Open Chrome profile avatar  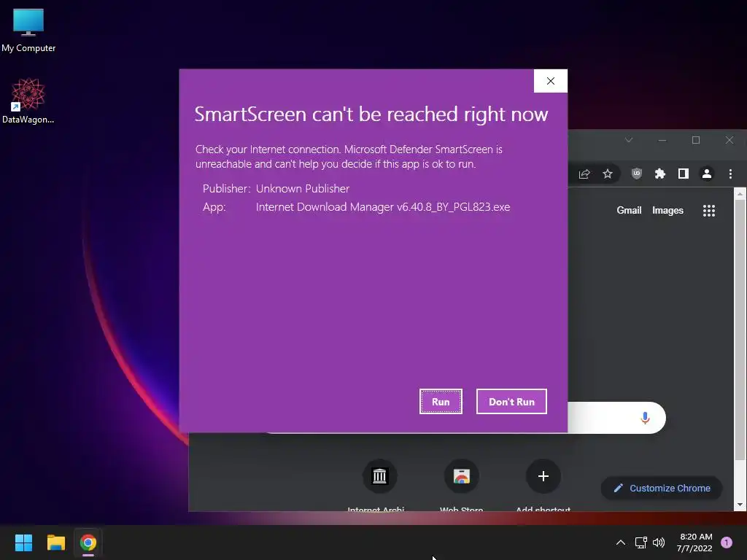coord(706,174)
